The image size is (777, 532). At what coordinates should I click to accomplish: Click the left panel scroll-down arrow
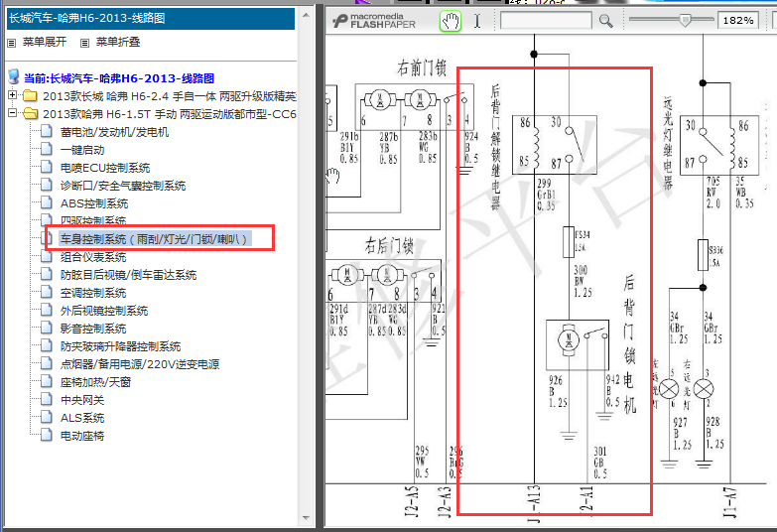[306, 518]
